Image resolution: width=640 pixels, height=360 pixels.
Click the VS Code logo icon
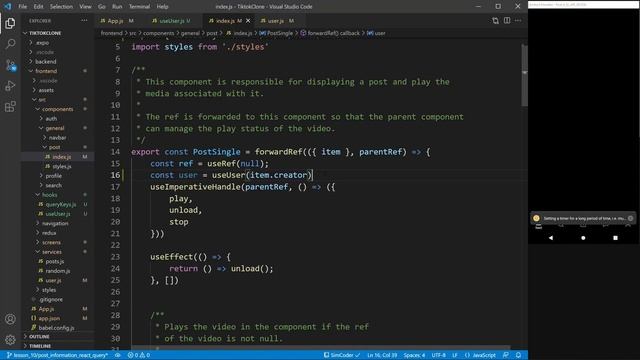pos(8,7)
